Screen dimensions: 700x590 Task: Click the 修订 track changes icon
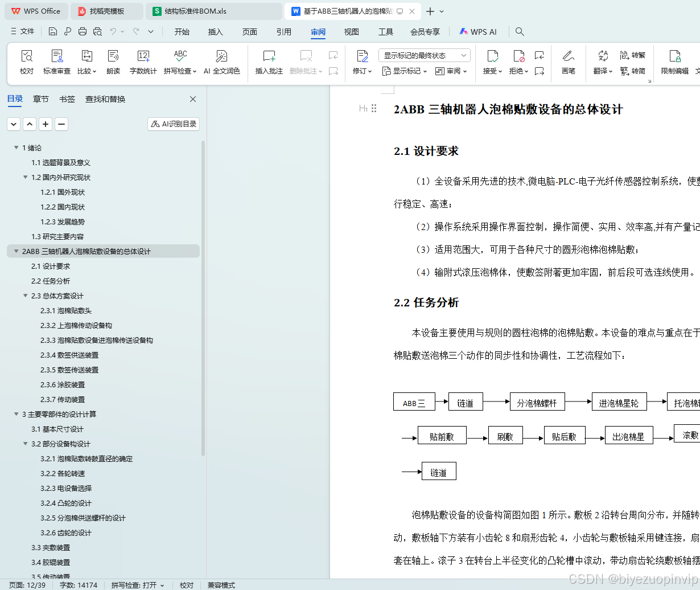coord(363,56)
